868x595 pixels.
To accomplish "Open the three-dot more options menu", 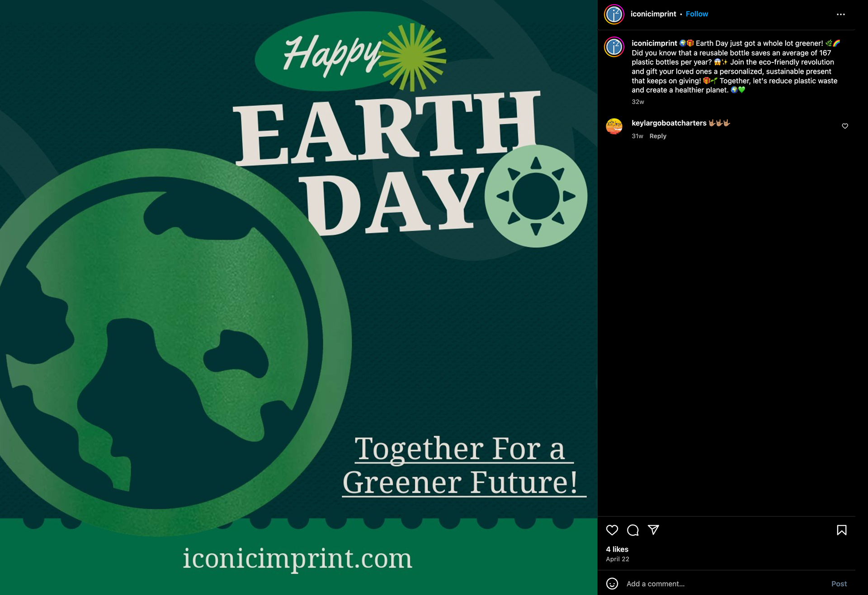I will tap(841, 14).
